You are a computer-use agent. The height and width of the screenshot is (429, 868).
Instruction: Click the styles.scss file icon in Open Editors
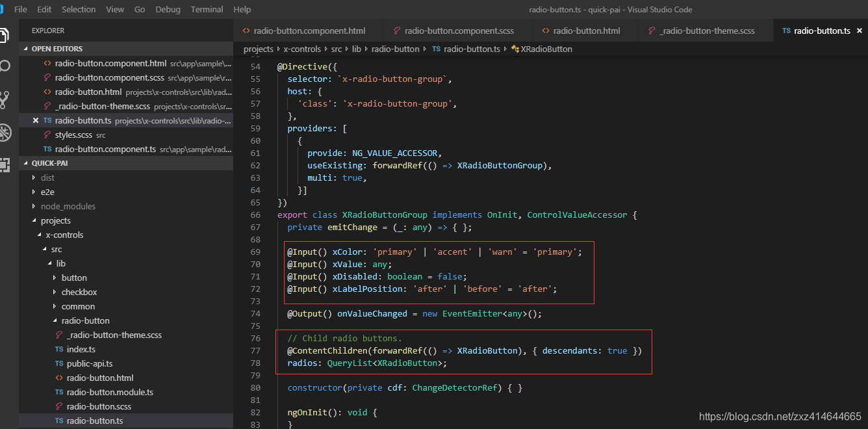point(47,135)
